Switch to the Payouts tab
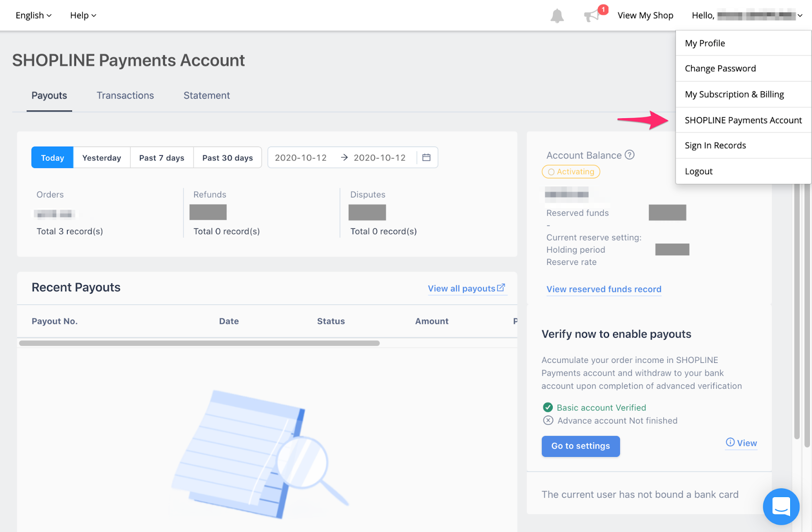The height and width of the screenshot is (532, 812). [x=49, y=95]
